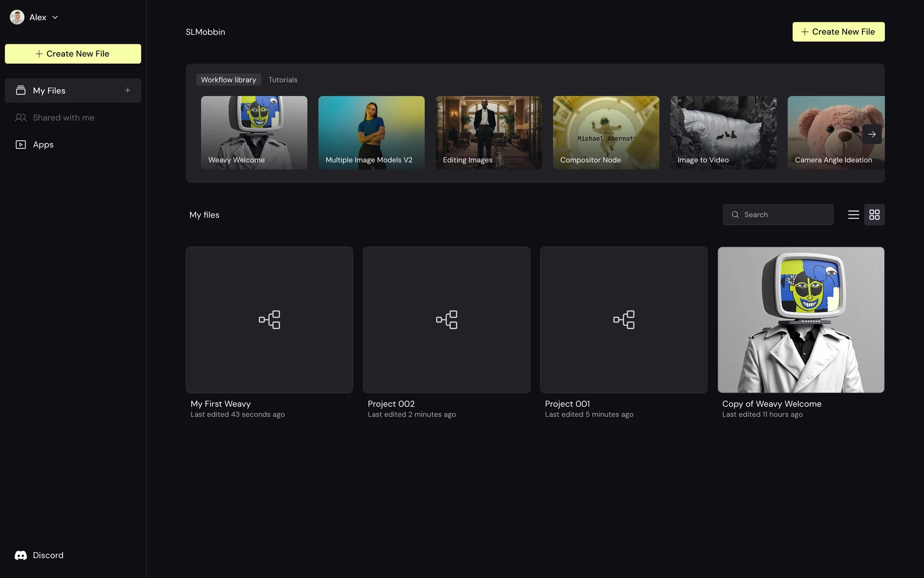The height and width of the screenshot is (578, 924).
Task: Select the Workflow library tab
Action: pos(228,80)
